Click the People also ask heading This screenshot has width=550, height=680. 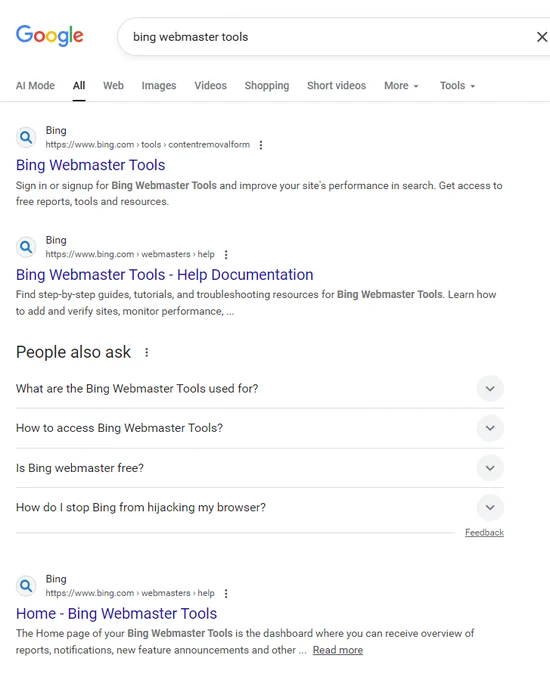coord(73,352)
